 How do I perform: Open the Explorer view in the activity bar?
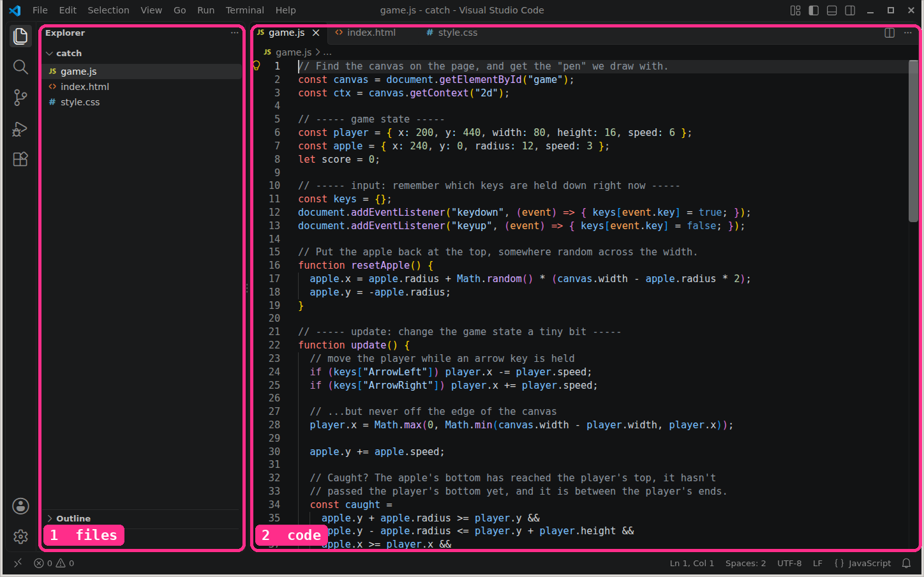coord(20,36)
